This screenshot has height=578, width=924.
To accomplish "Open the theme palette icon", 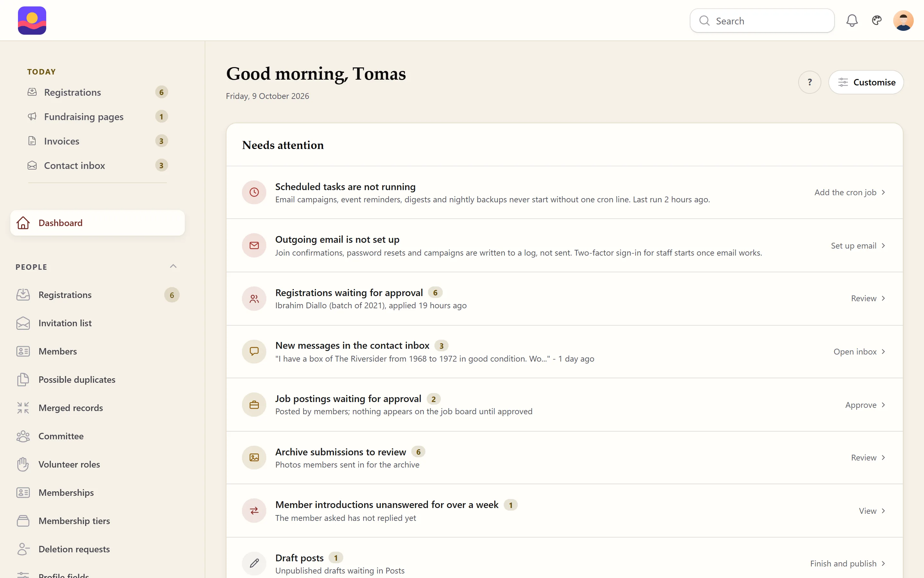I will [877, 20].
